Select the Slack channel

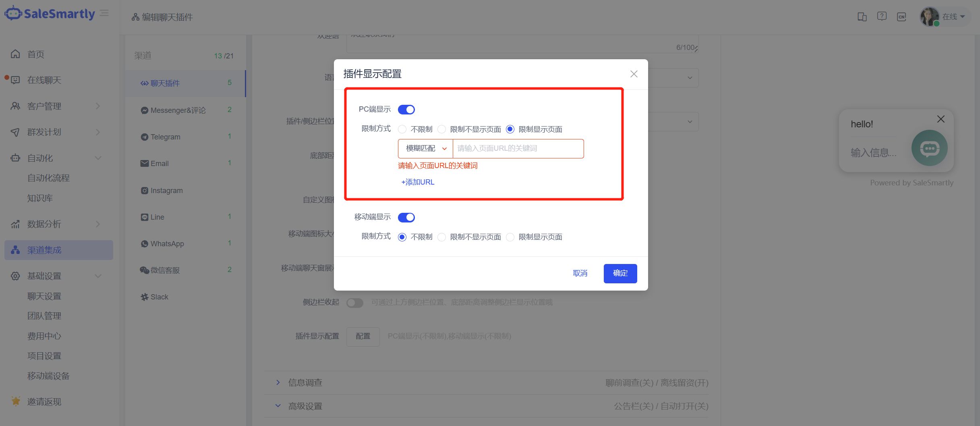pos(160,297)
